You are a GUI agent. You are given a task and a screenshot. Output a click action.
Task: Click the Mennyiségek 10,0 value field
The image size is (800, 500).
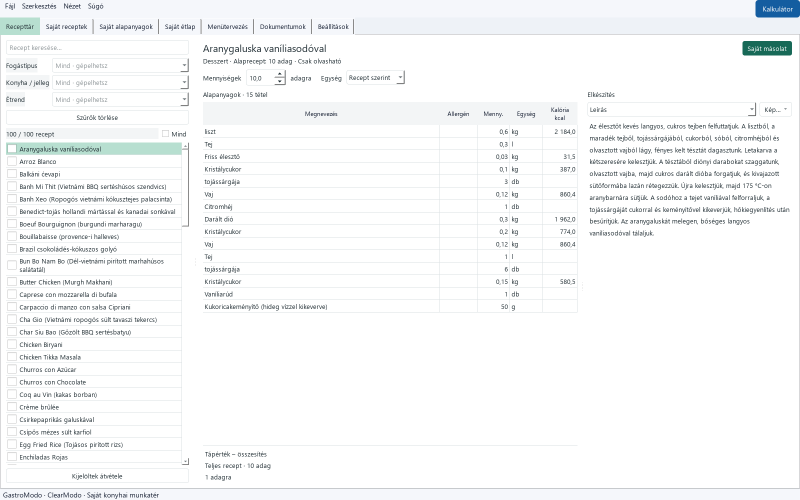tap(261, 78)
